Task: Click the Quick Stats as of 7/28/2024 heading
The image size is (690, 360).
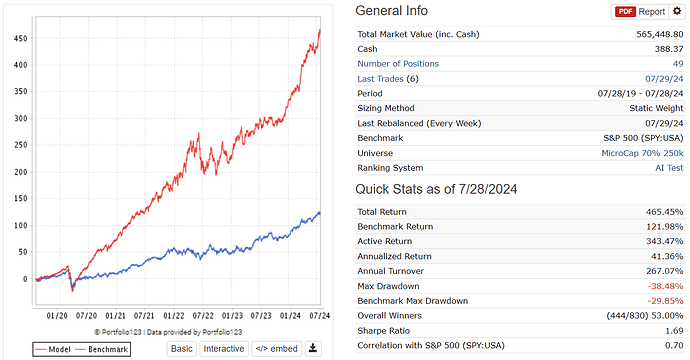Action: tap(436, 189)
